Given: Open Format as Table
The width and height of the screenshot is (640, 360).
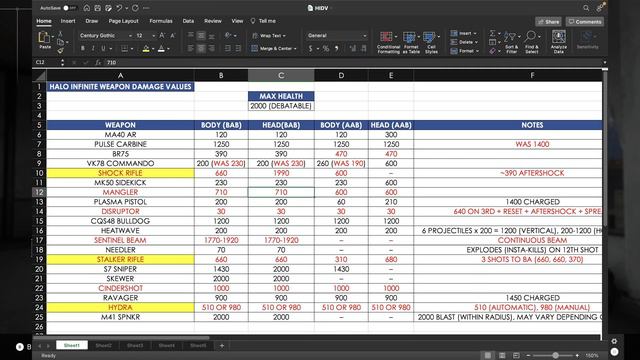Looking at the screenshot, I should coord(411,42).
